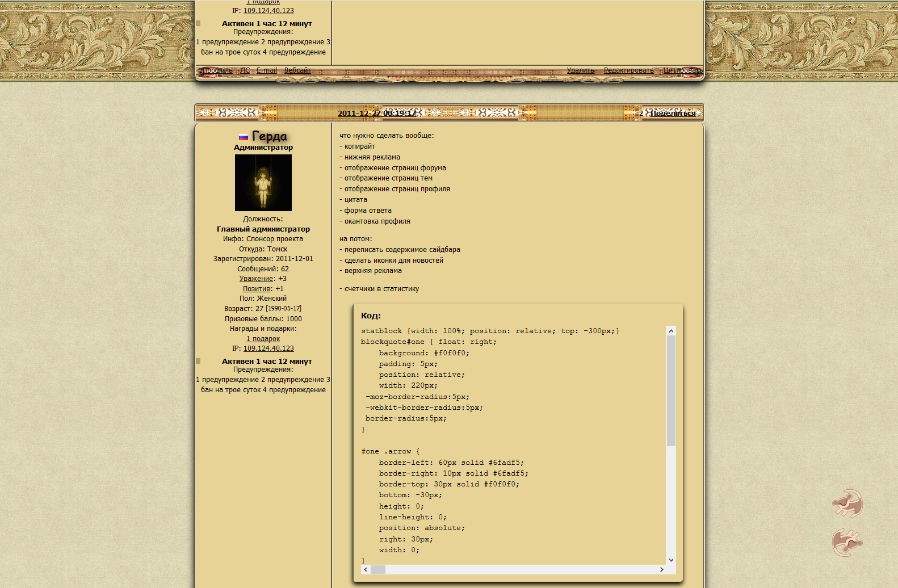Image resolution: width=898 pixels, height=588 pixels.
Task: Open the ЛС private message link
Action: coord(245,70)
